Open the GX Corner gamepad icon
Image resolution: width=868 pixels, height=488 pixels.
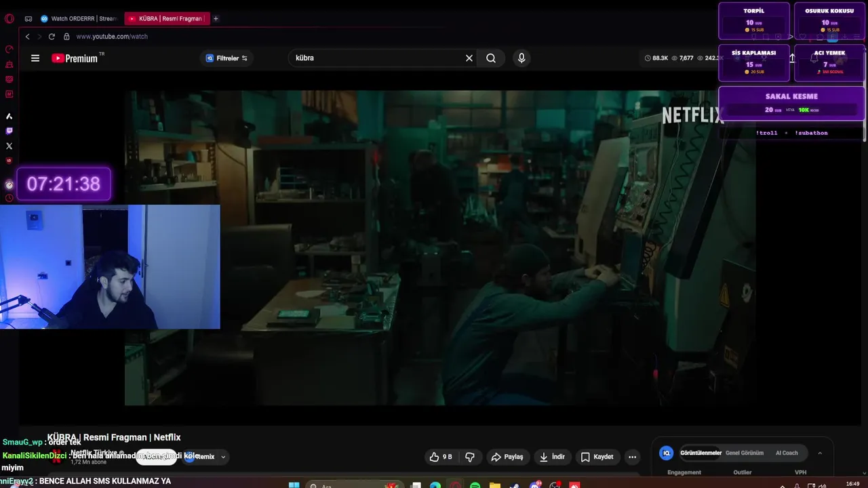[28, 18]
